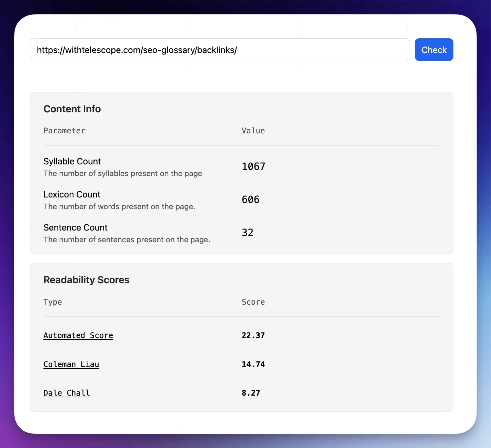Click the Check button

pos(434,50)
